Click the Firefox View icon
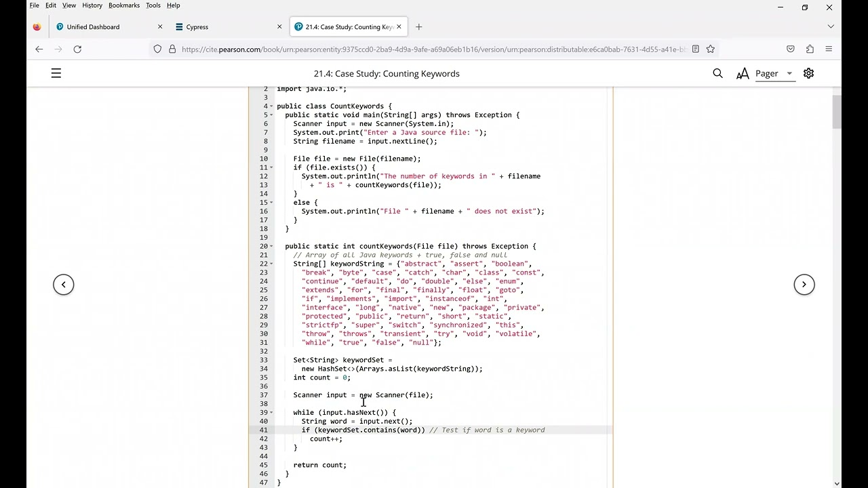Screen dimensions: 868x488 37,27
